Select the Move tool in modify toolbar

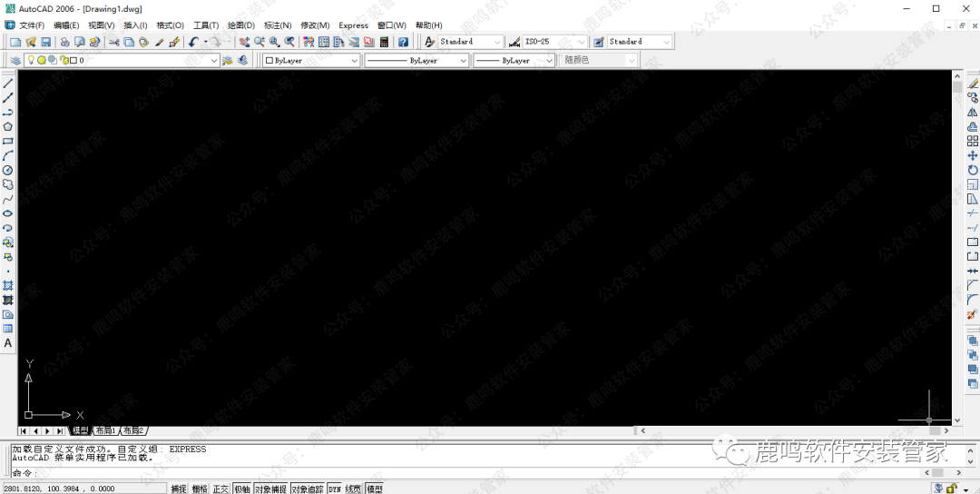(x=973, y=155)
